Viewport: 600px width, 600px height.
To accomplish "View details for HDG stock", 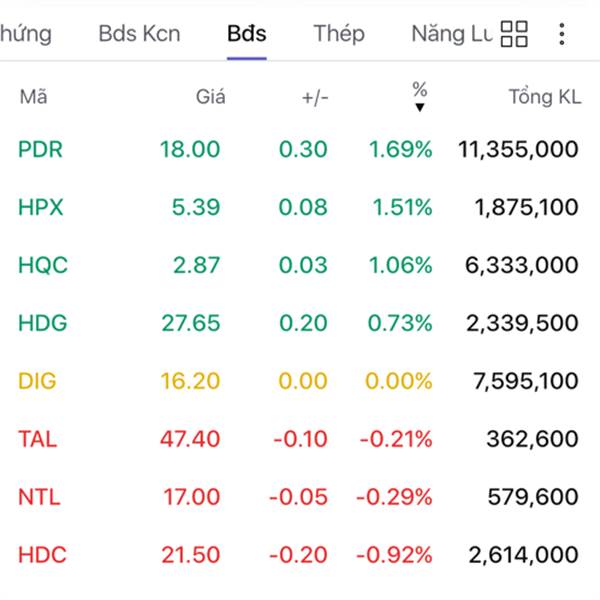I will (42, 323).
